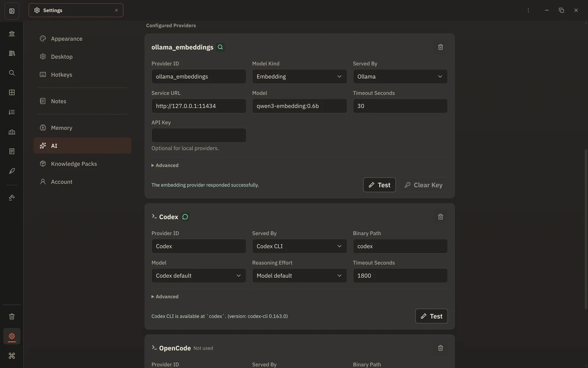Open Appearance settings
The image size is (588, 368).
pos(82,39)
